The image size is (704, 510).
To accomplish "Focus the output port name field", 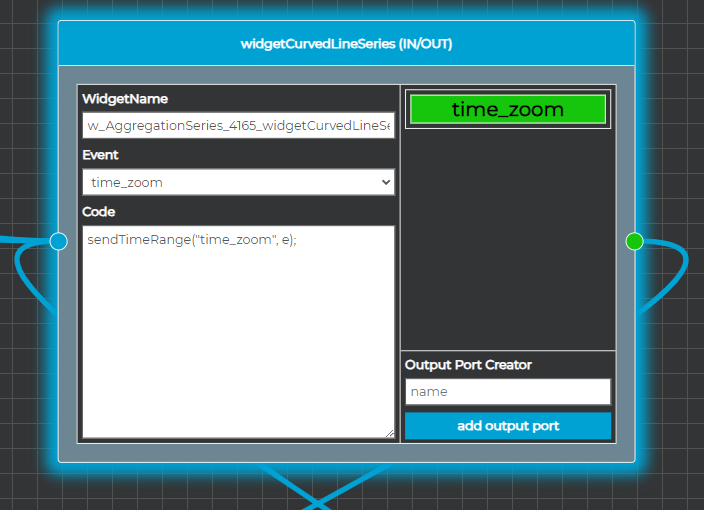I will pyautogui.click(x=507, y=391).
